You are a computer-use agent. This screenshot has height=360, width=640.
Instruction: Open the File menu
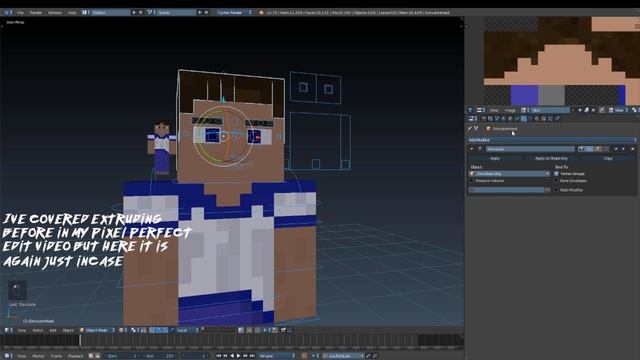pyautogui.click(x=20, y=13)
